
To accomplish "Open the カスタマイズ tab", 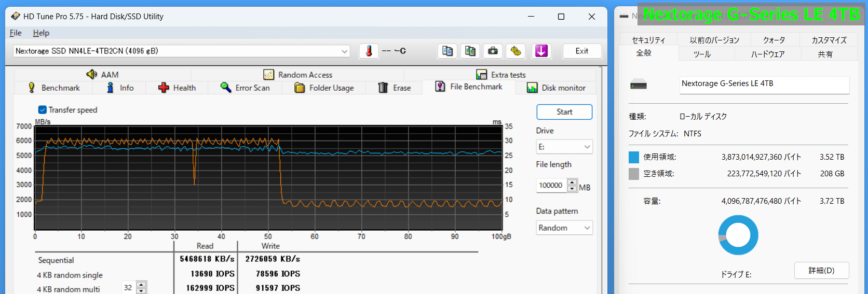I will [829, 40].
